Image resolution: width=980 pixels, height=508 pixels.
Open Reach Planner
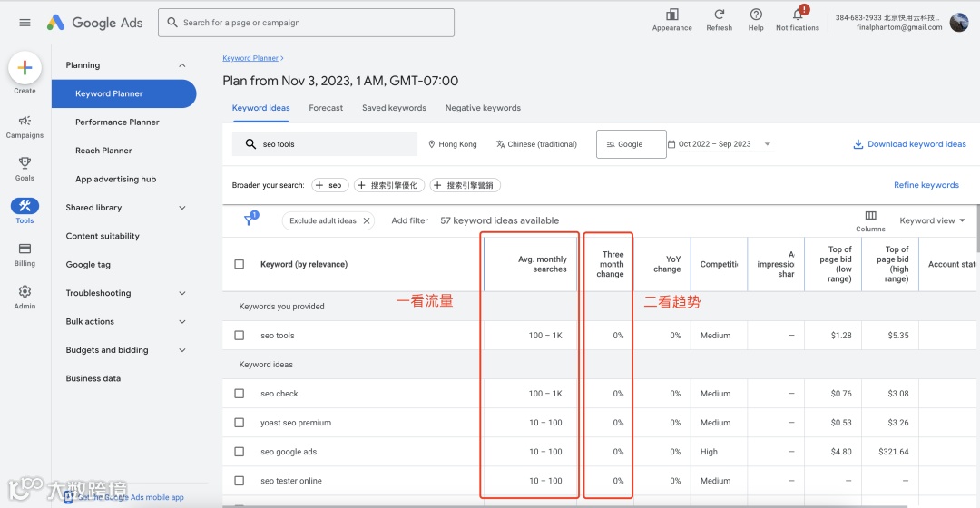tap(103, 151)
